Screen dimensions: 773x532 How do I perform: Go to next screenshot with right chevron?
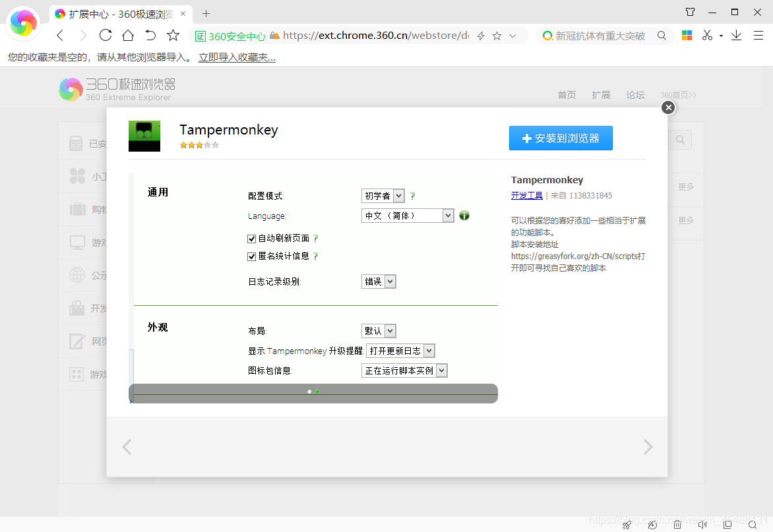click(x=648, y=447)
